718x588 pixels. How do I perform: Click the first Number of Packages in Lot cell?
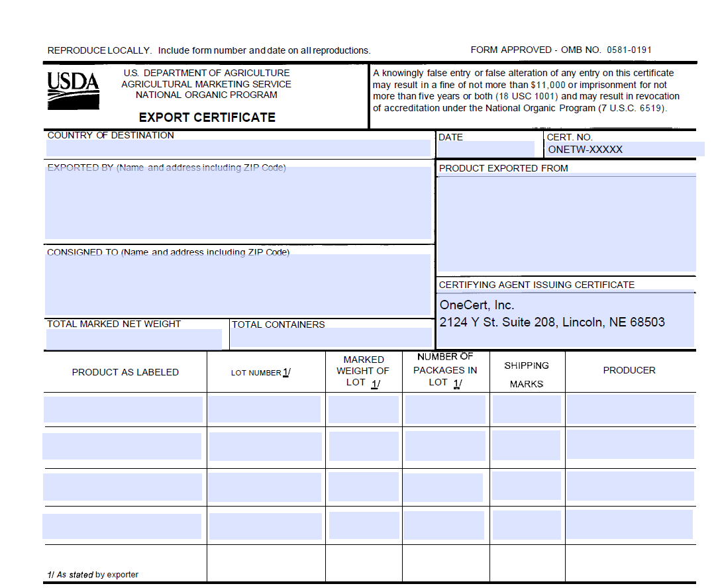[x=444, y=409]
